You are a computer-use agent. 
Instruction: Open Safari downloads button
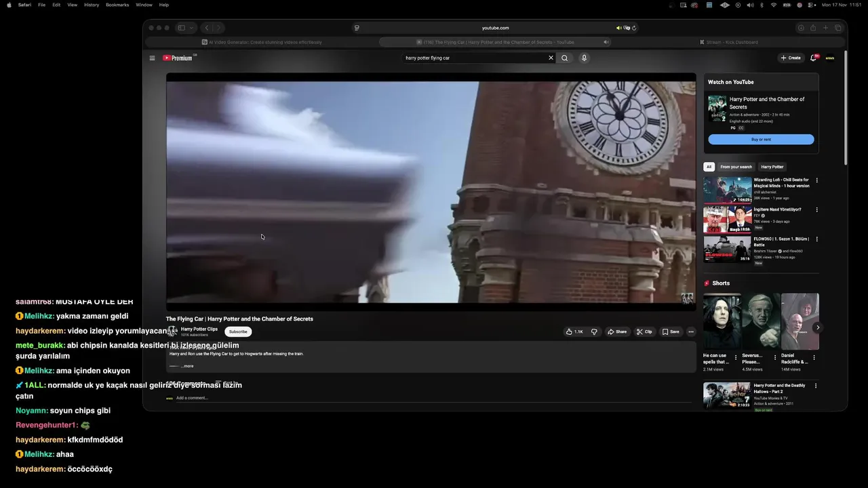point(801,28)
